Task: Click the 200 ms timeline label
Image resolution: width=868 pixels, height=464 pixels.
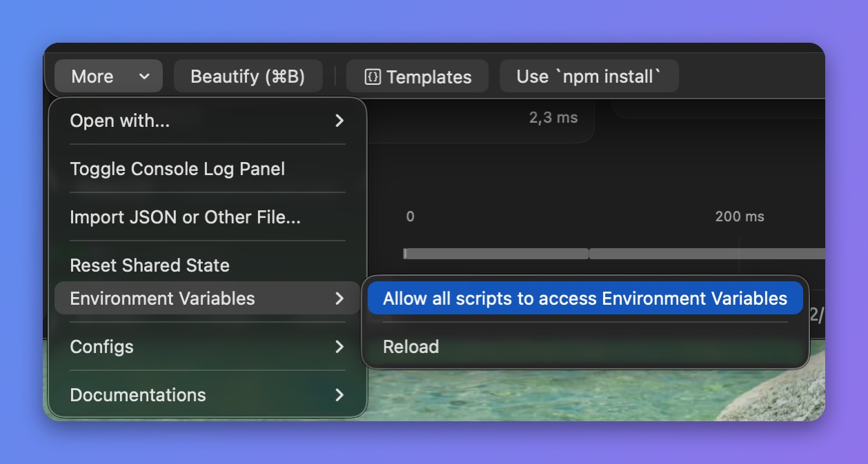Action: click(740, 216)
